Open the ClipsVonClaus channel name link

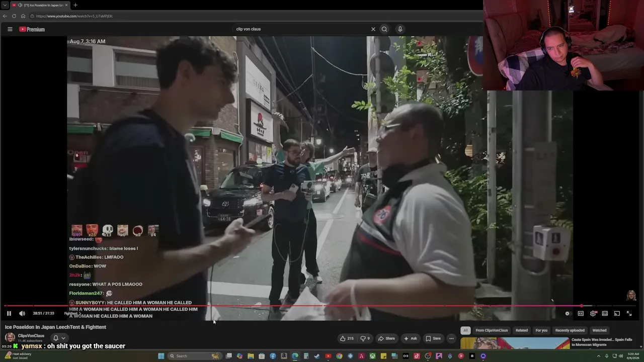click(31, 335)
